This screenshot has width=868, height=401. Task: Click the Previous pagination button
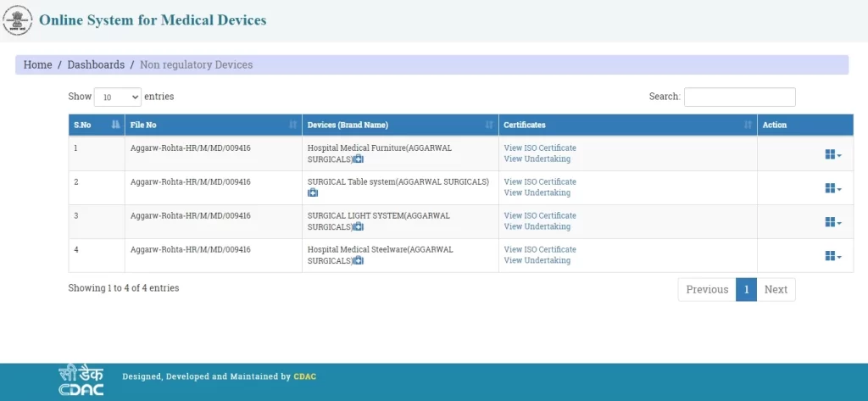[707, 290]
